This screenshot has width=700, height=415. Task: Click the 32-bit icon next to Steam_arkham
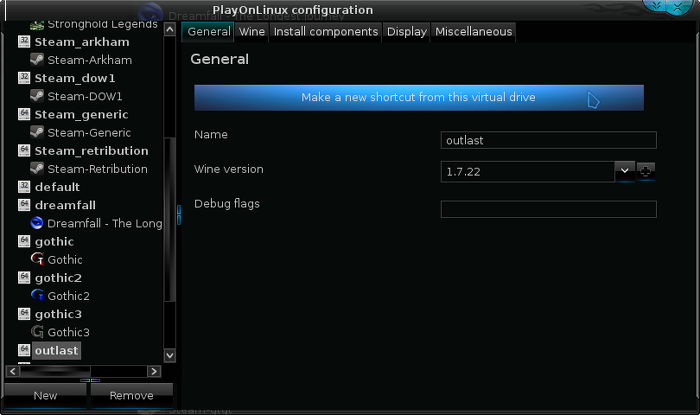click(x=24, y=42)
